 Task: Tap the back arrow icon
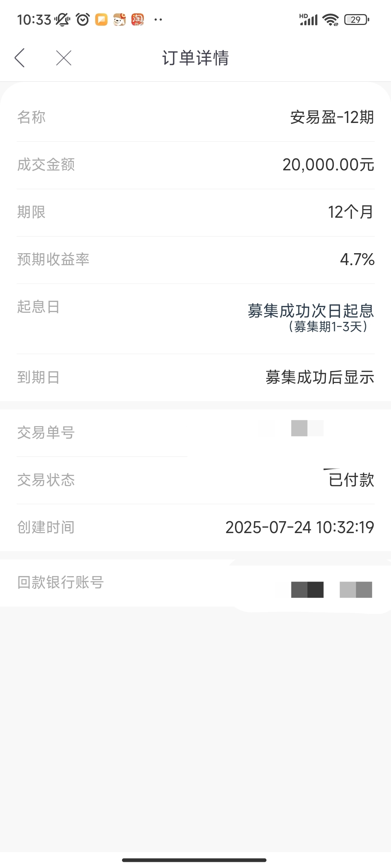point(20,58)
